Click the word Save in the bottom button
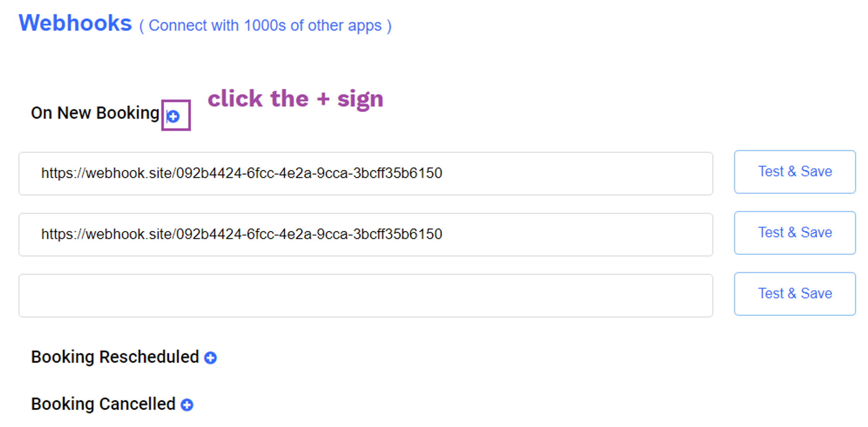This screenshot has height=427, width=868. click(x=816, y=293)
